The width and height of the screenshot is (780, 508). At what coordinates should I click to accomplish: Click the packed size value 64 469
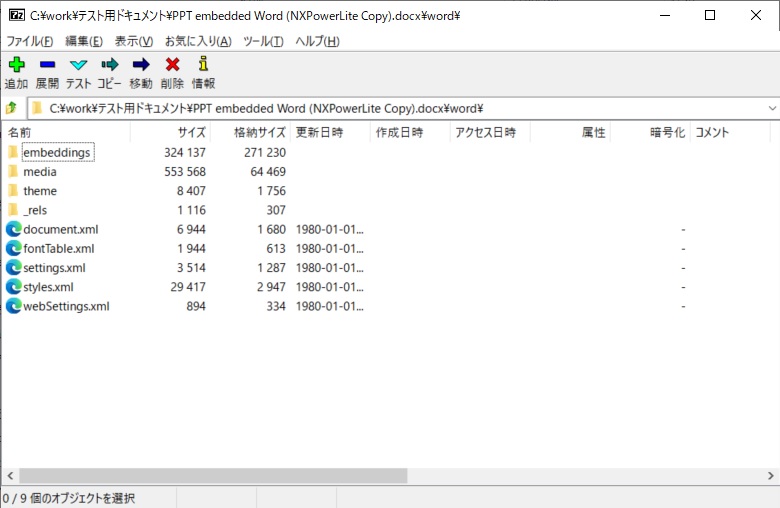tap(268, 172)
